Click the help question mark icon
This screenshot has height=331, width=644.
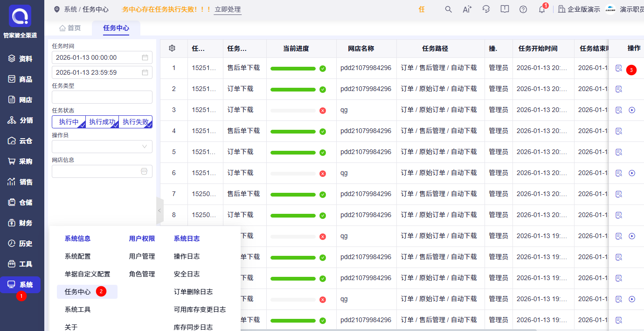[x=523, y=9]
